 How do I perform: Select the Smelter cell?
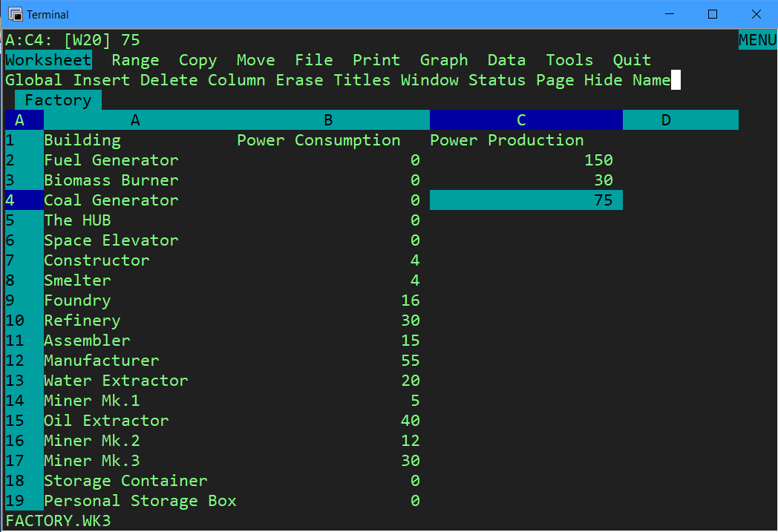click(x=77, y=280)
